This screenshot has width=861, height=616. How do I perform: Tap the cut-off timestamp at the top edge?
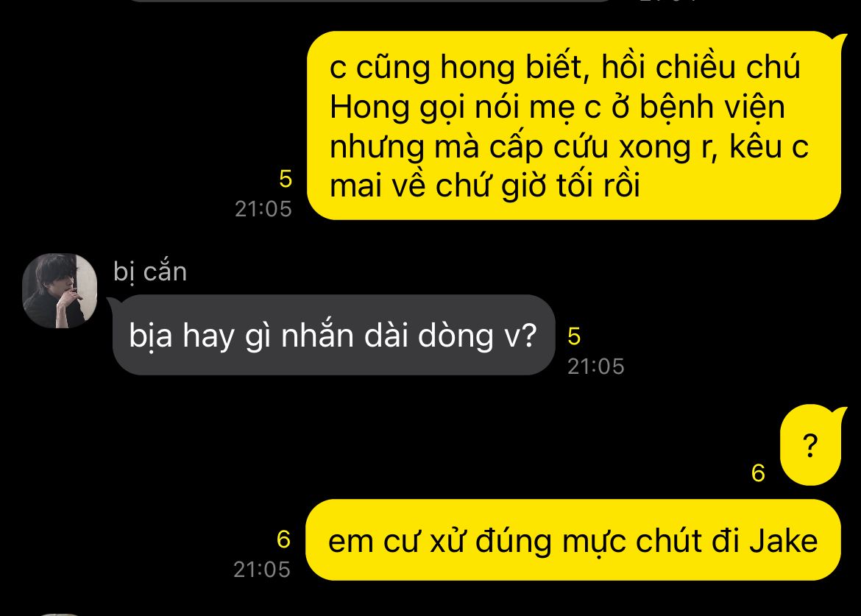point(667,1)
